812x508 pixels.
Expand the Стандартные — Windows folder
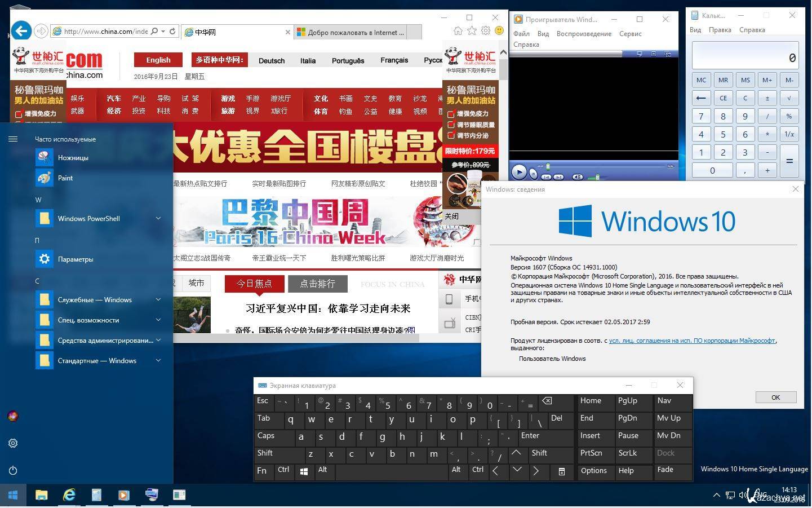tap(158, 361)
